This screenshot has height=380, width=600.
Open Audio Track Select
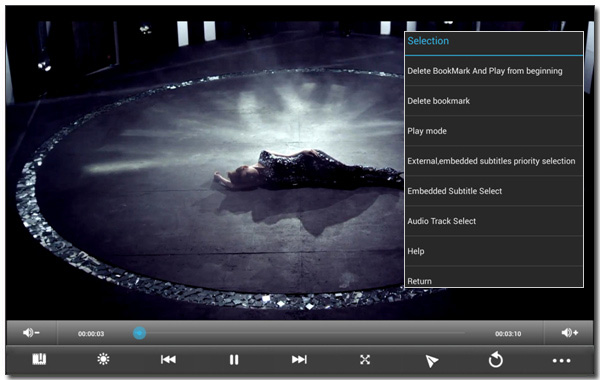[494, 221]
